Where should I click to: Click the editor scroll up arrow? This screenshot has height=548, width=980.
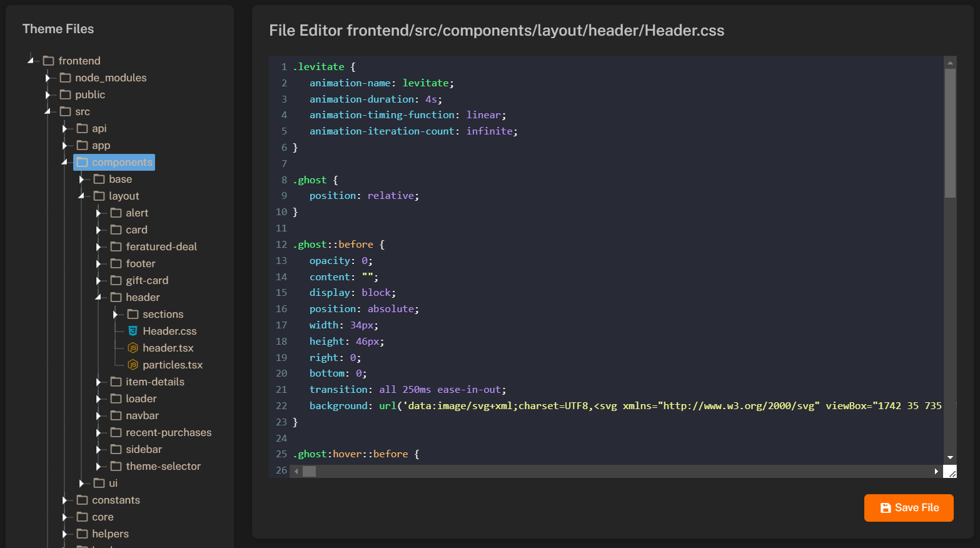point(950,63)
